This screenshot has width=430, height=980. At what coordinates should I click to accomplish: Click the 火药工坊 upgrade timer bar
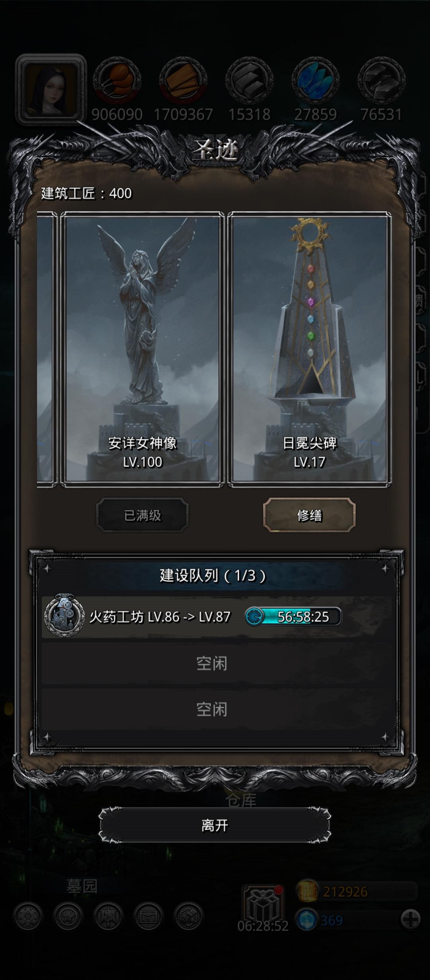click(293, 617)
